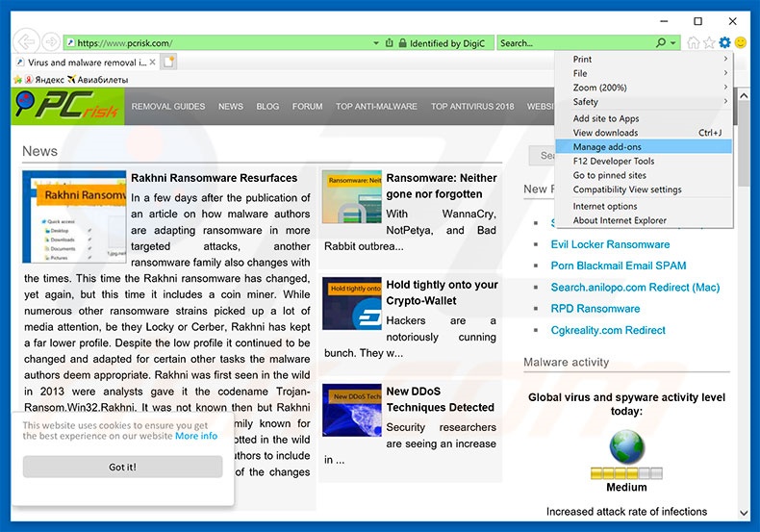The height and width of the screenshot is (532, 760).
Task: Open Evil Locker Ransomware link
Action: click(x=610, y=244)
